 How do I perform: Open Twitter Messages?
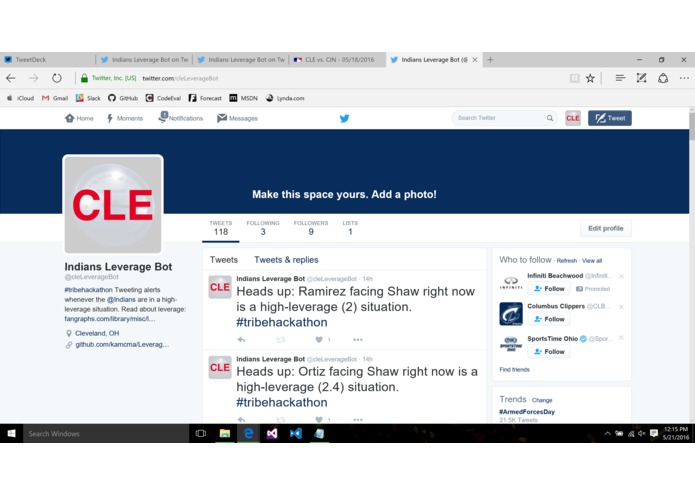pyautogui.click(x=238, y=118)
